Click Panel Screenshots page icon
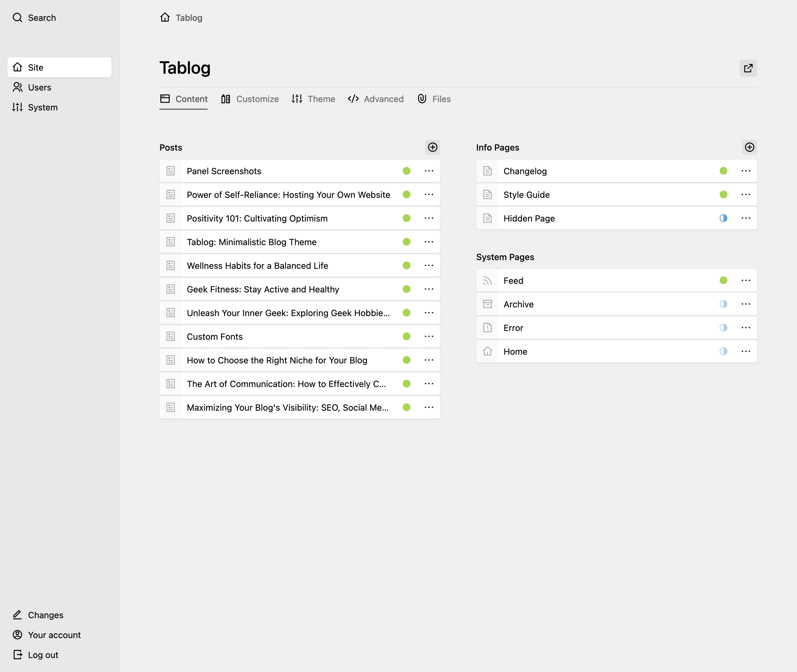Screen dimensions: 797x672 tap(171, 171)
